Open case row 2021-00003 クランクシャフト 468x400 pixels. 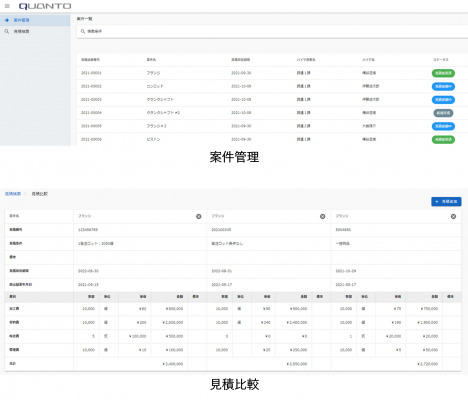[272, 100]
